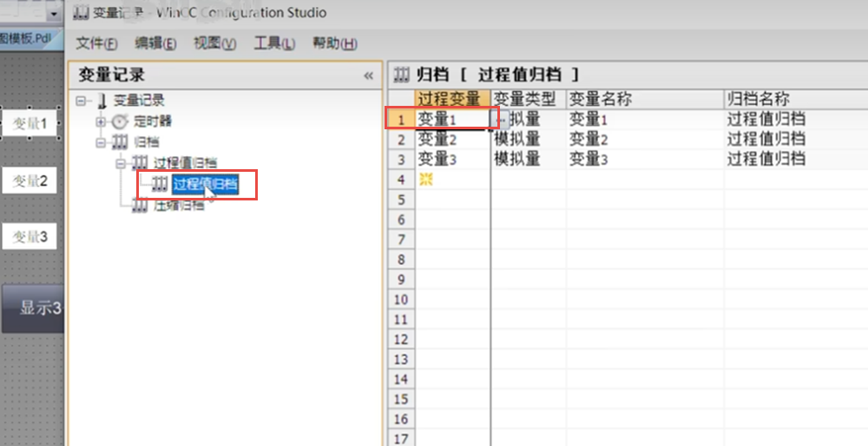Select row 2 by its row header

tap(400, 139)
